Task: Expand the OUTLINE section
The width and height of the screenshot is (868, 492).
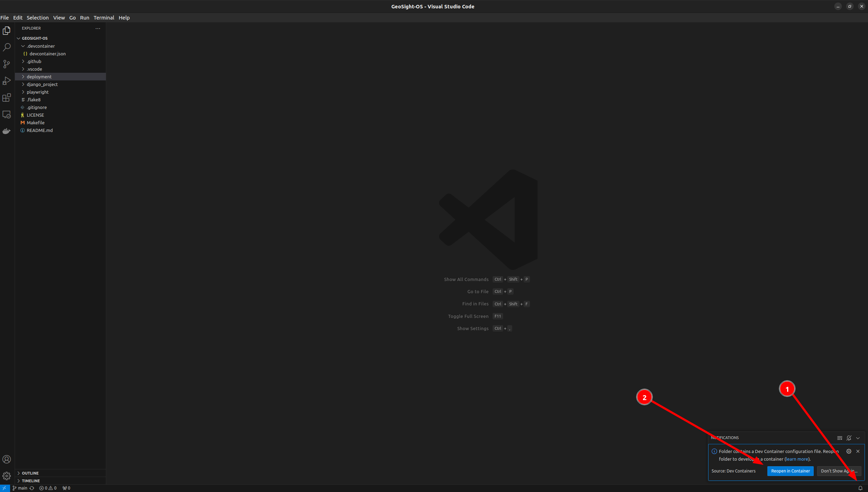Action: pyautogui.click(x=60, y=473)
